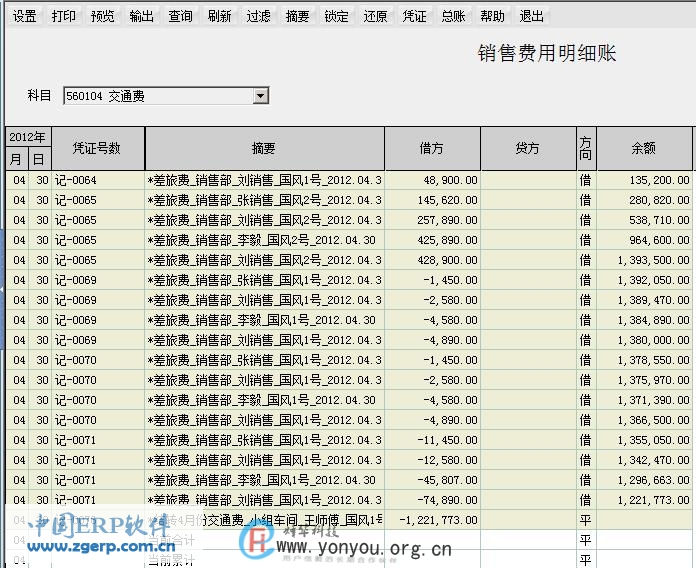Select the balance cell 538,710.00
696x568 pixels.
[644, 220]
